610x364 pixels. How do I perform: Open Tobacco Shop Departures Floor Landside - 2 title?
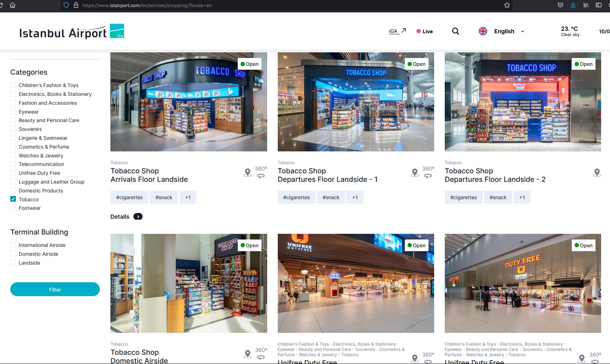pos(495,175)
